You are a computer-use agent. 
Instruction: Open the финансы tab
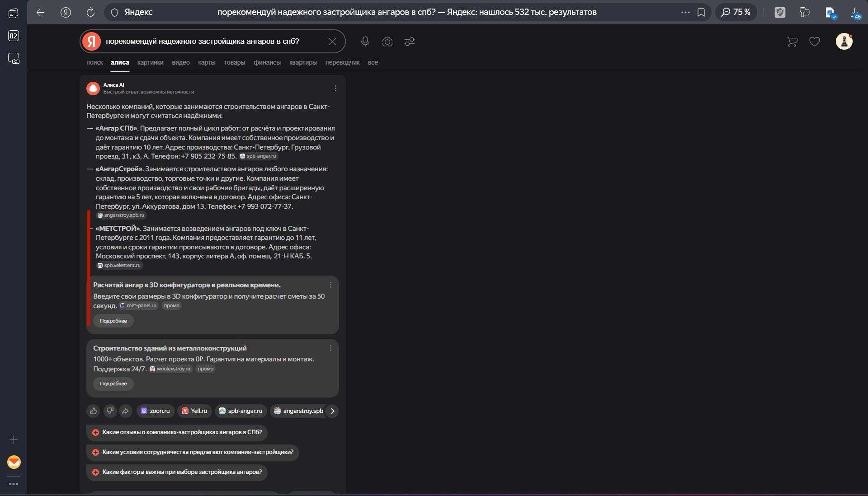[x=267, y=62]
